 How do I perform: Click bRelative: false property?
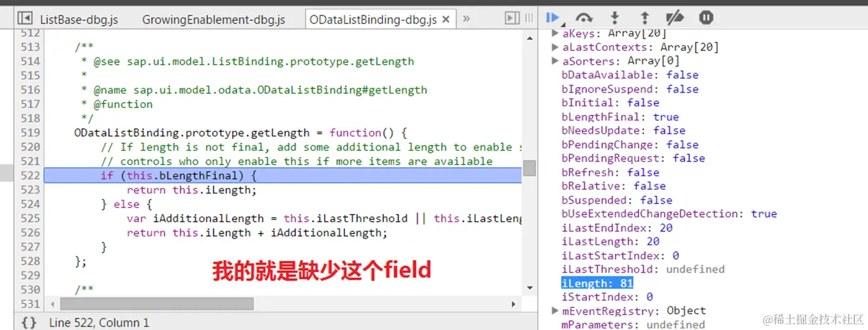(613, 186)
